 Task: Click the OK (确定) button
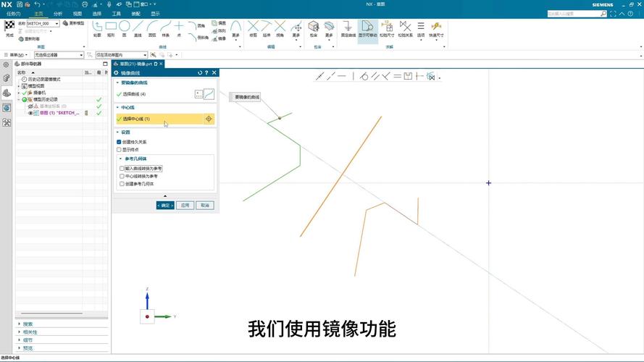coord(165,205)
